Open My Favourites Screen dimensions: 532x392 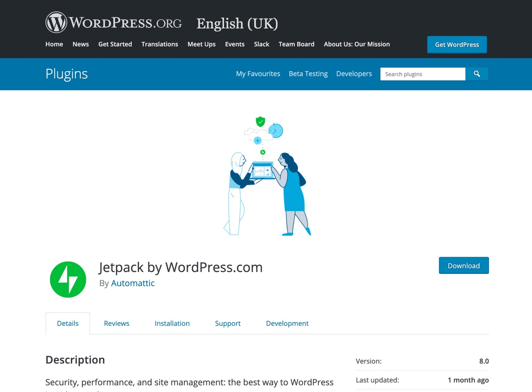tap(258, 73)
